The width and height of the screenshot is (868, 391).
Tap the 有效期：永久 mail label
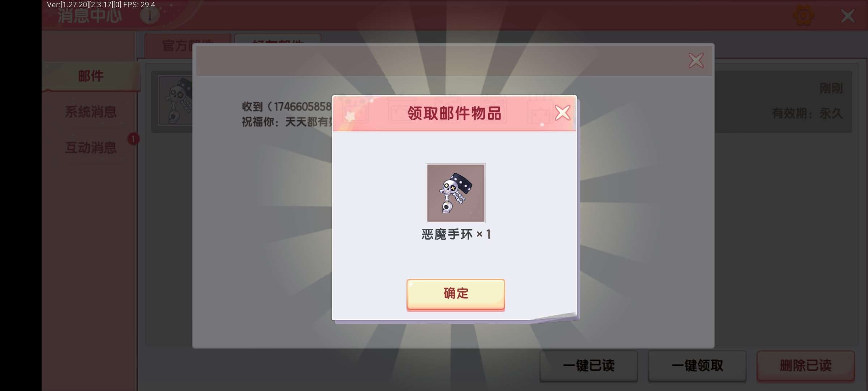(x=807, y=113)
